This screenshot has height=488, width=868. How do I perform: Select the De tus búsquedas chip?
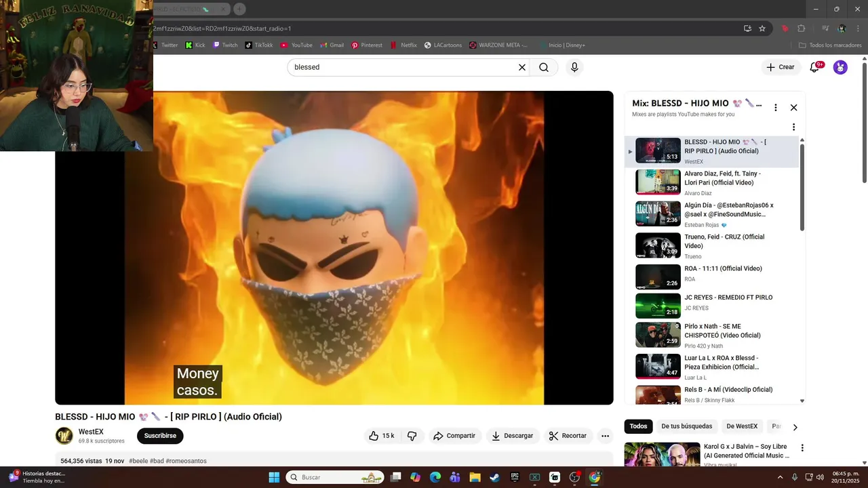pyautogui.click(x=686, y=426)
